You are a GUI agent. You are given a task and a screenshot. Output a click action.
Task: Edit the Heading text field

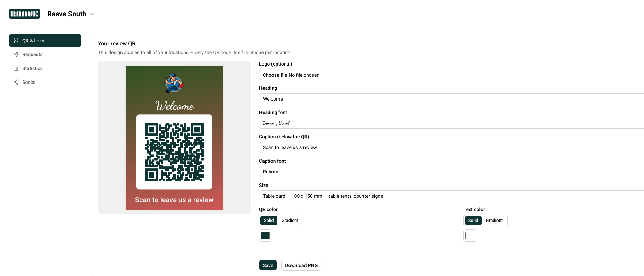tap(451, 99)
